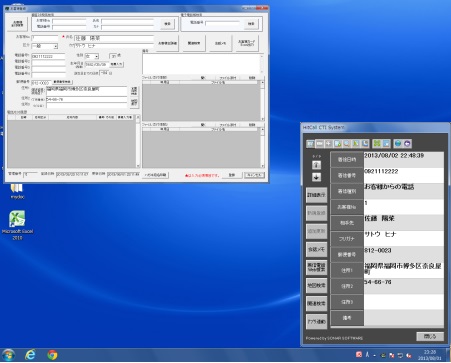Viewport: 451px width, 363px height.
Task: Click the minus icon in HitCall toolbar
Action: (x=320, y=143)
